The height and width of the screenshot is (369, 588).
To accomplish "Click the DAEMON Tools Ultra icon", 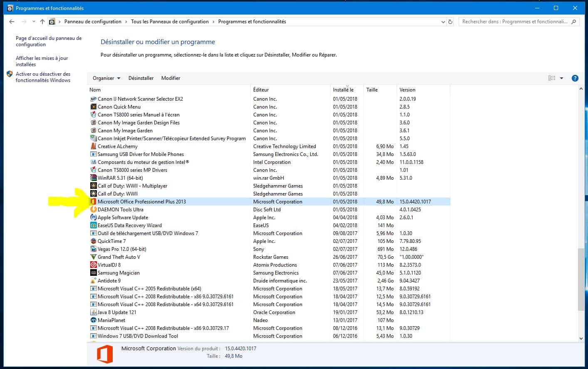I will (94, 209).
